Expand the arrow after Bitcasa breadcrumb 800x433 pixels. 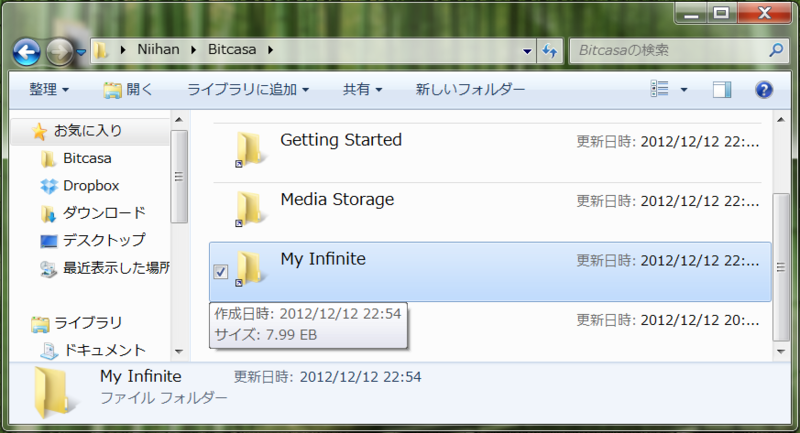click(270, 50)
